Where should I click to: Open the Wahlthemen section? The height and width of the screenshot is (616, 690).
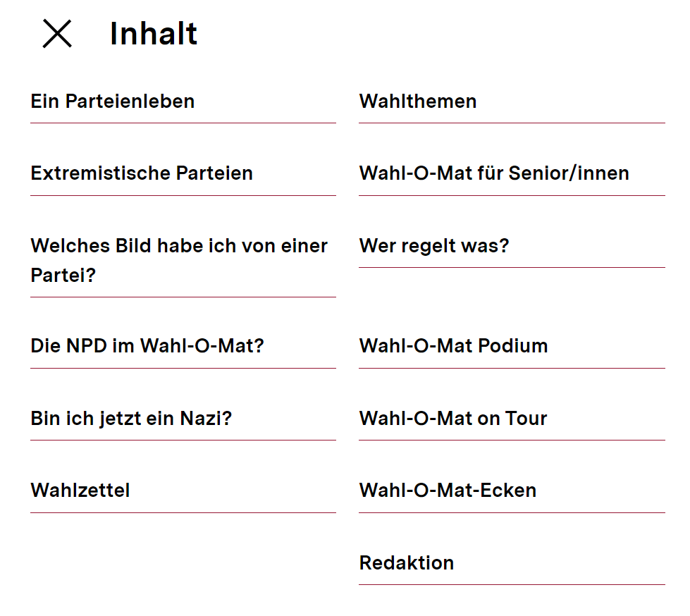click(x=418, y=101)
